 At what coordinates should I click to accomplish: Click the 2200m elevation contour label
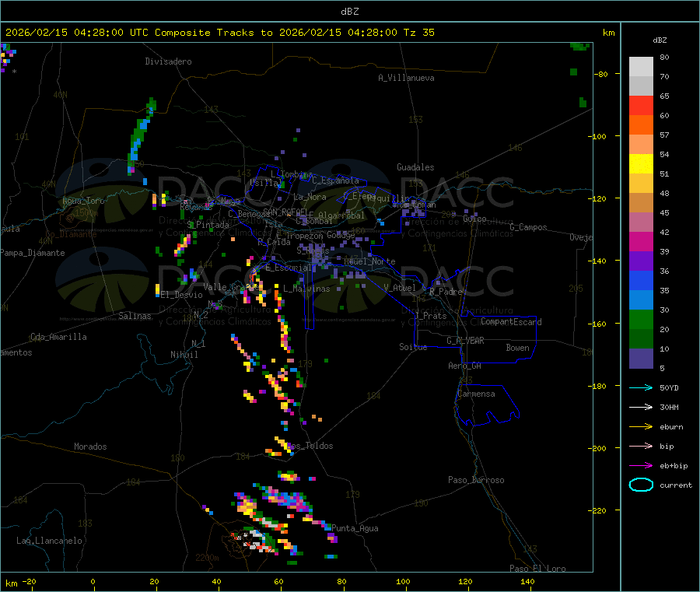pos(207,558)
